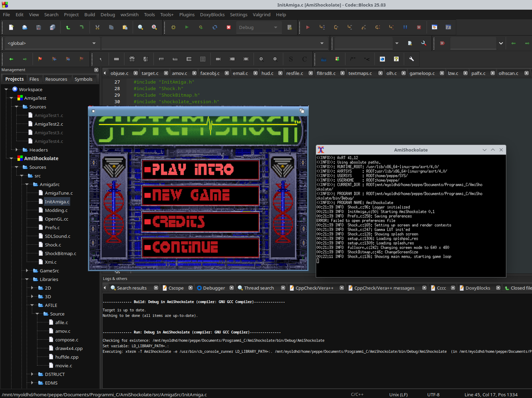Rebuild the project using blue arrows icon
The width and height of the screenshot is (532, 398).
point(215,27)
